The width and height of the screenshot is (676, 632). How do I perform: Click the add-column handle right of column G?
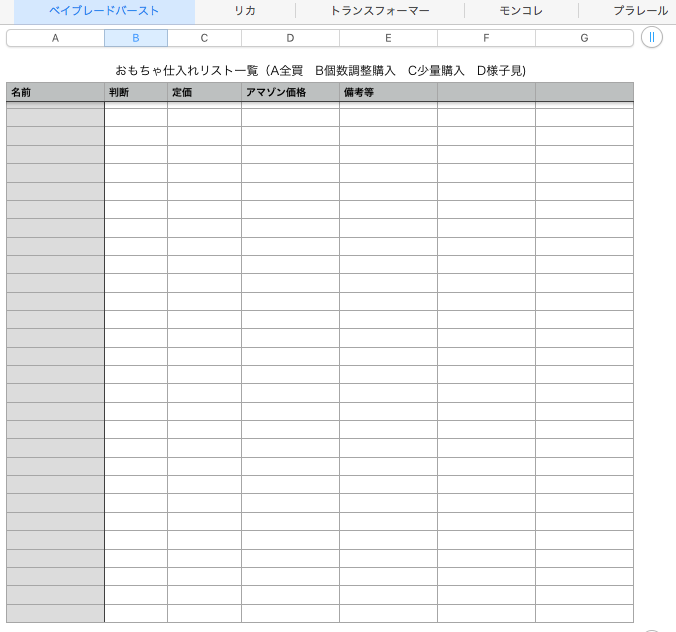point(652,38)
